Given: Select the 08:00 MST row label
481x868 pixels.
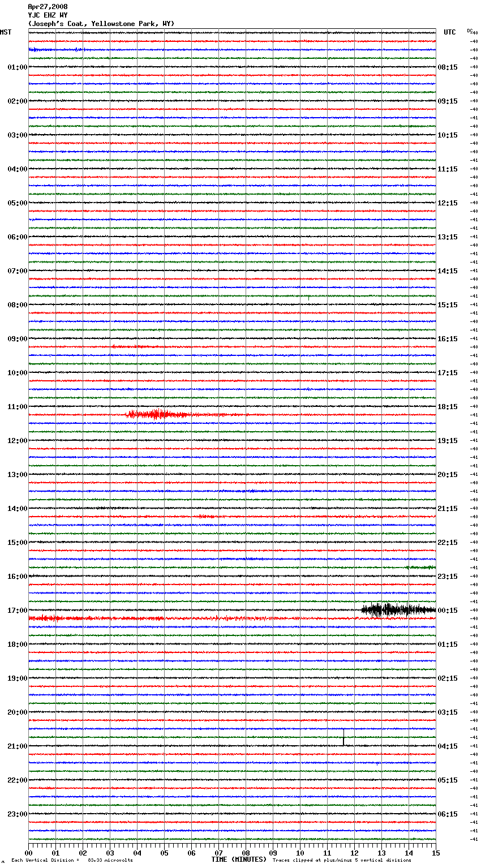Looking at the screenshot, I should pyautogui.click(x=17, y=305).
